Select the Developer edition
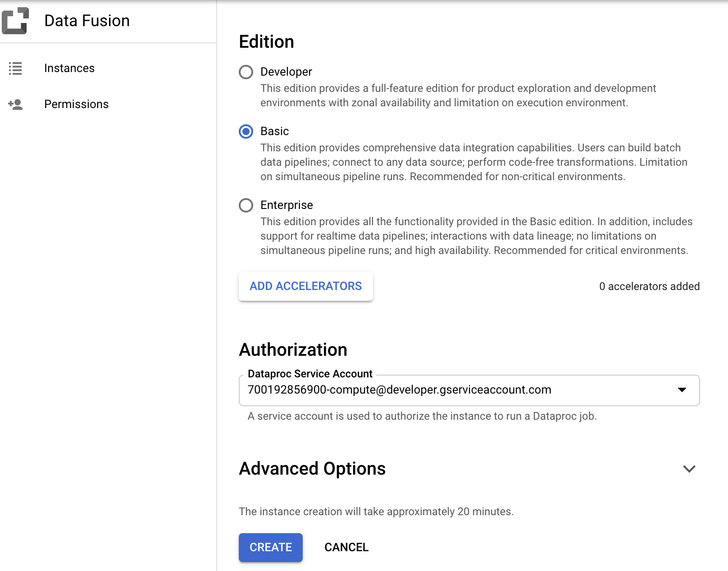The width and height of the screenshot is (728, 571). click(x=246, y=72)
